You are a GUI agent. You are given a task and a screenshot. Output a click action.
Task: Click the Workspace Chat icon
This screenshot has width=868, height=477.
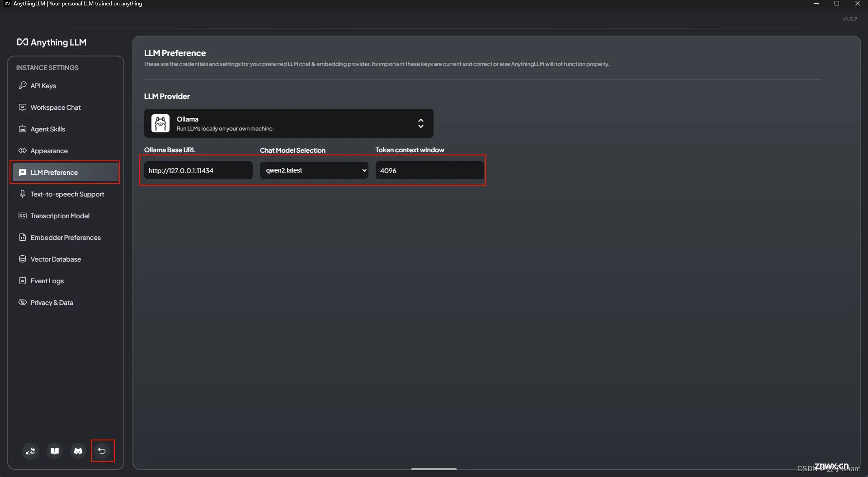pos(23,107)
